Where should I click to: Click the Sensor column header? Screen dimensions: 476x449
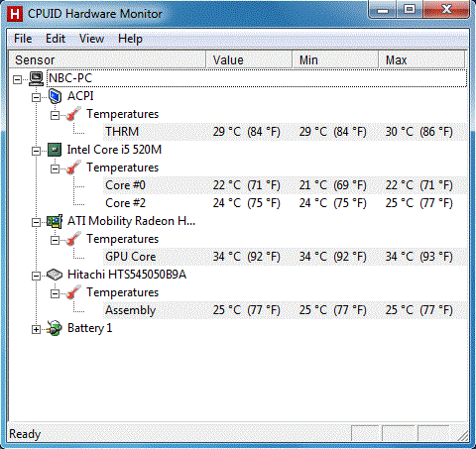tap(107, 59)
